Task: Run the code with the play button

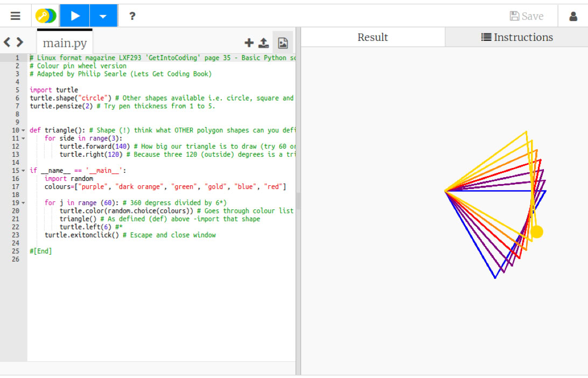Action: point(75,16)
